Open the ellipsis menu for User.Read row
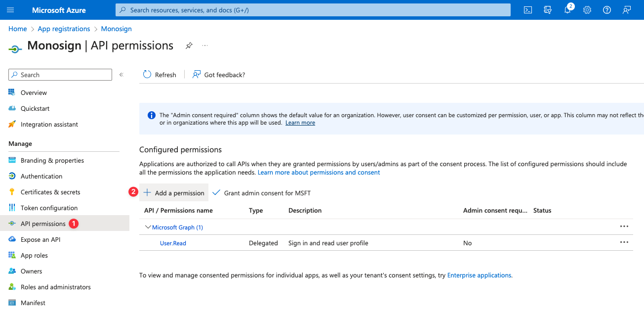644x316 pixels. click(x=624, y=242)
